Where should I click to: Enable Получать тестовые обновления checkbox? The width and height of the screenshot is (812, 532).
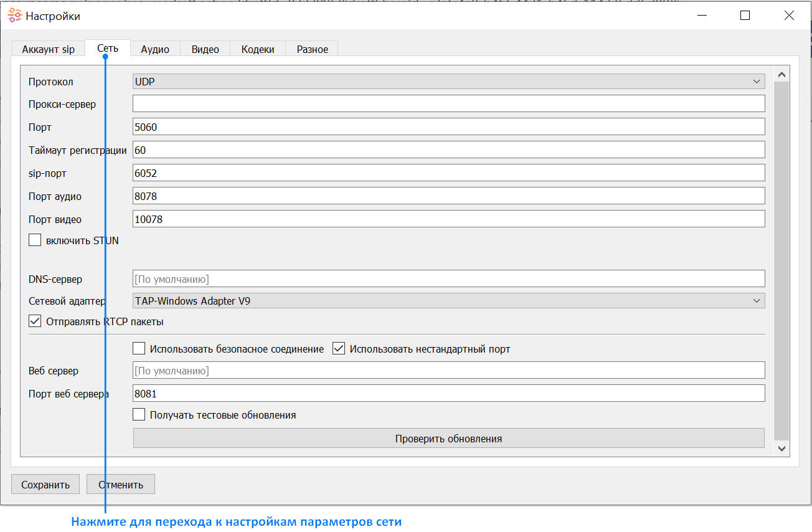(x=139, y=415)
